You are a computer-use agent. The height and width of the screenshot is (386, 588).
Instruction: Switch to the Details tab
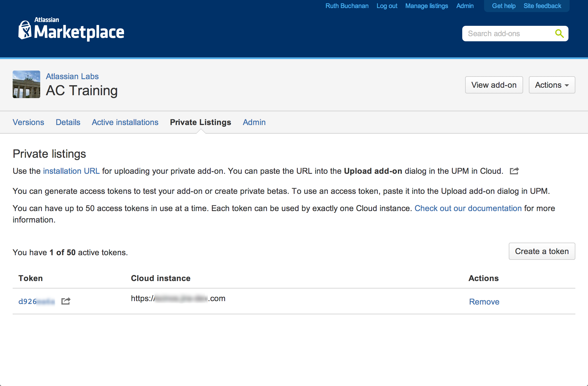click(x=68, y=122)
